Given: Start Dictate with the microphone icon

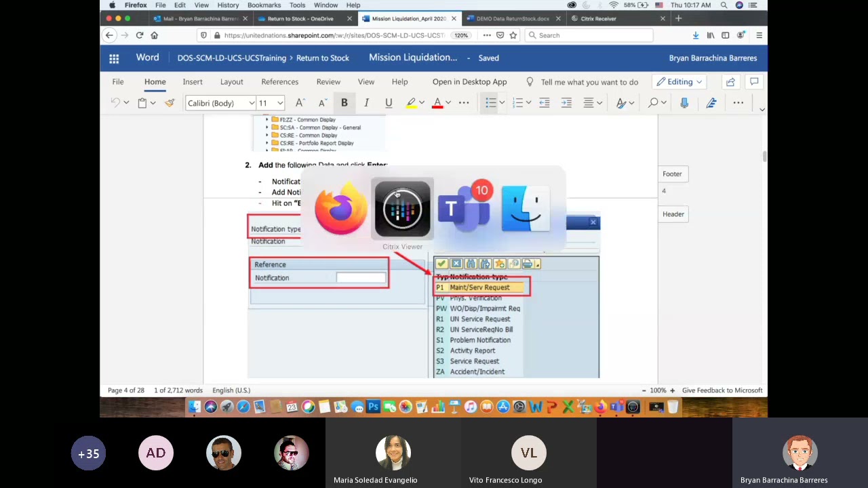Looking at the screenshot, I should (x=684, y=103).
